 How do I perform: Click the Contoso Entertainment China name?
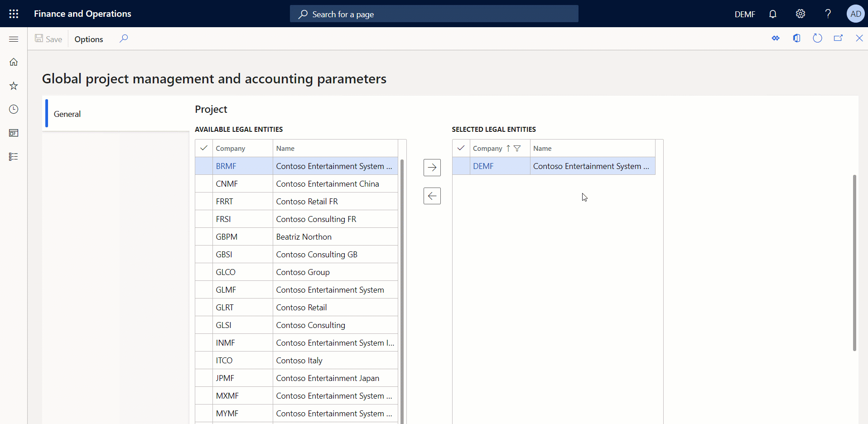point(328,183)
